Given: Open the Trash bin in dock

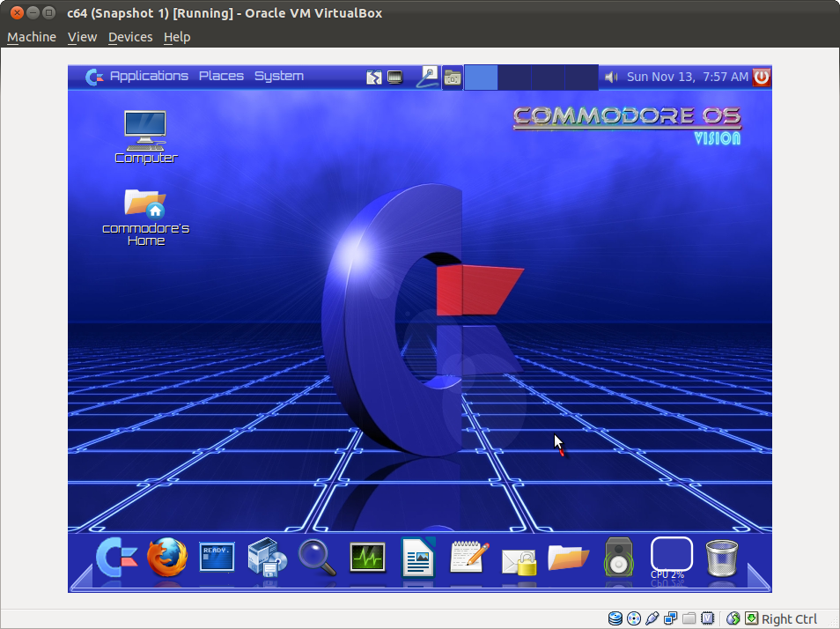Looking at the screenshot, I should coord(722,558).
